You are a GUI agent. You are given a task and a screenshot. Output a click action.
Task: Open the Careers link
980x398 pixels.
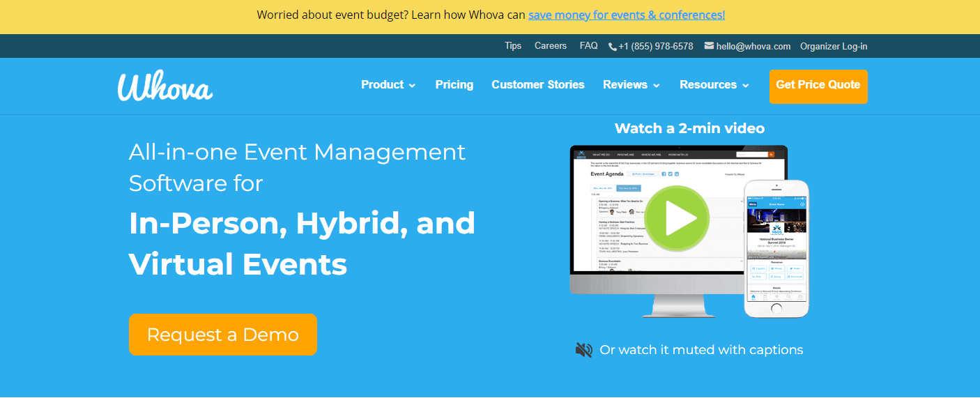pos(551,46)
